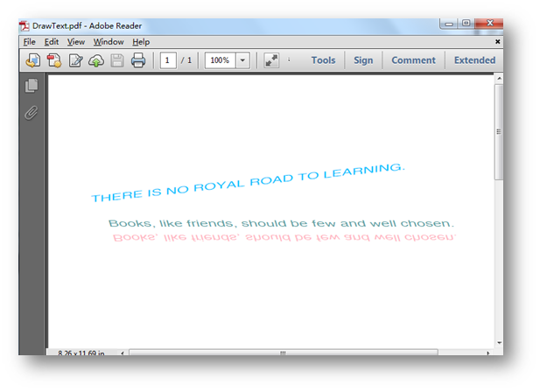The width and height of the screenshot is (540, 392).
Task: Click the page number input field
Action: pos(168,60)
